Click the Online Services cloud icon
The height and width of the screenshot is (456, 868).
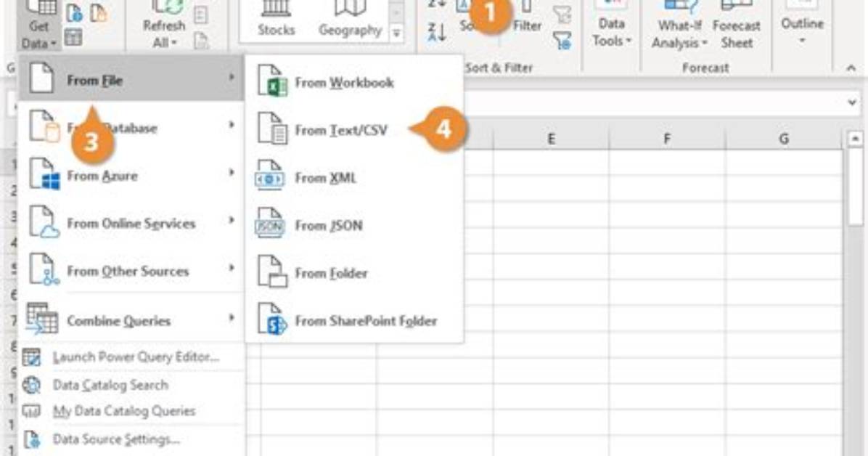(x=44, y=222)
